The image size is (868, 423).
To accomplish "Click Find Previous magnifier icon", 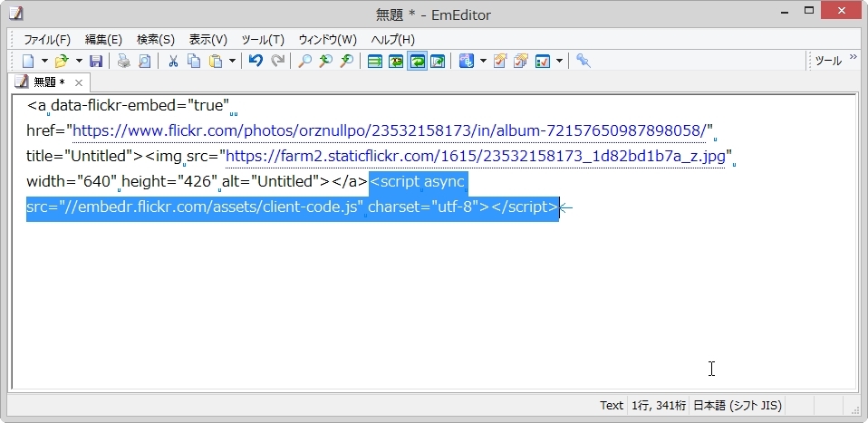I will (346, 61).
